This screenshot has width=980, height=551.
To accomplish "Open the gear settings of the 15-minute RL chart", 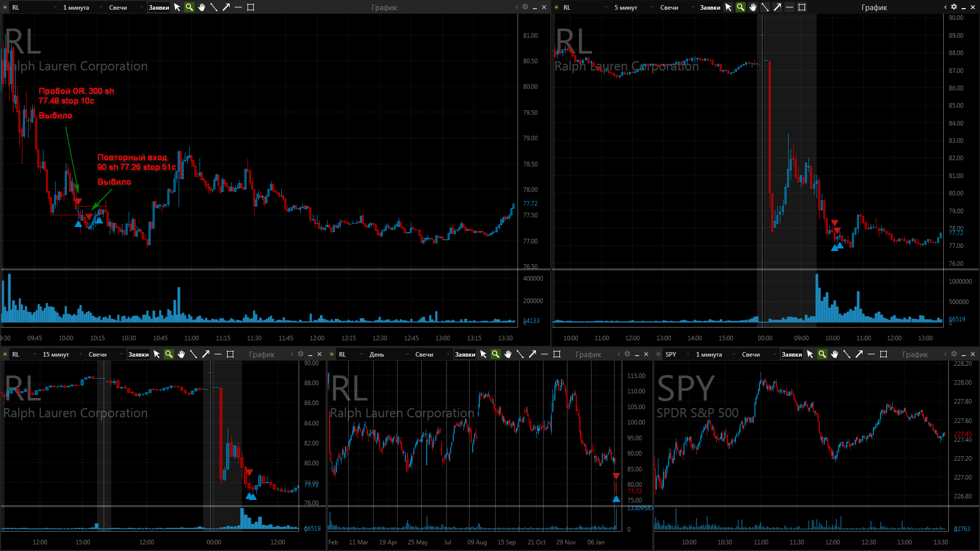I will 301,354.
